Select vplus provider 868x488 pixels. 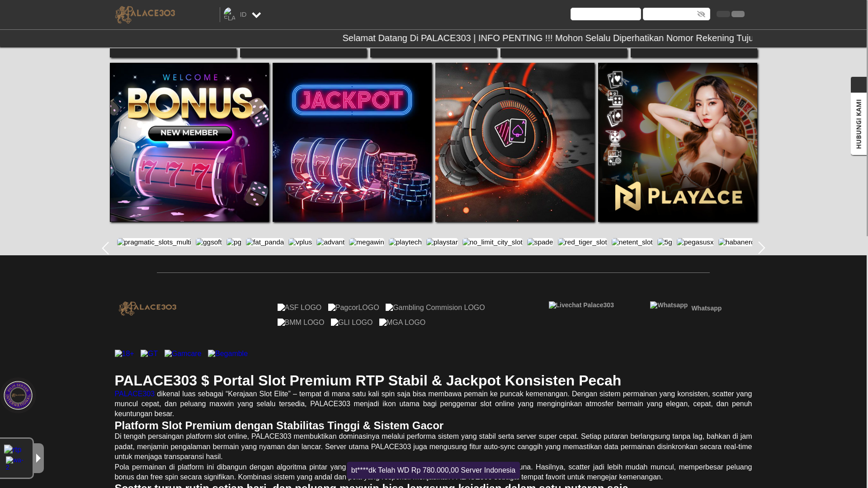pyautogui.click(x=300, y=242)
